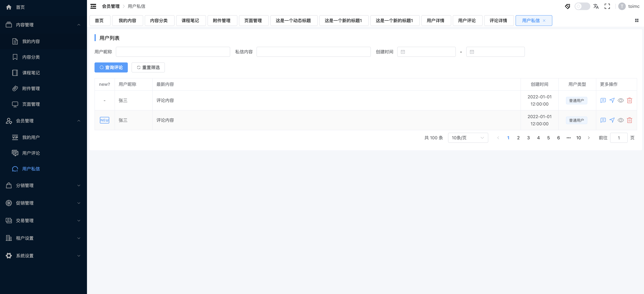Image resolution: width=644 pixels, height=294 pixels.
Task: Open the tabs grid menu icon
Action: click(x=636, y=21)
